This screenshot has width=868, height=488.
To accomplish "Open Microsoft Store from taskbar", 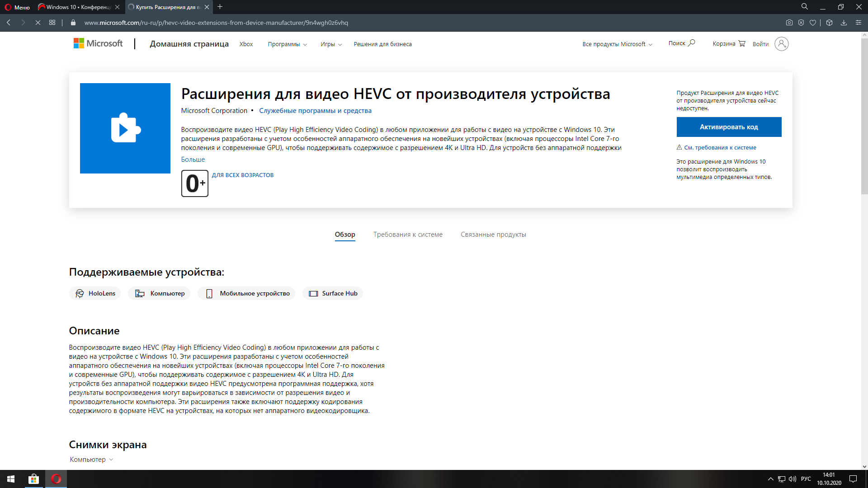I will click(33, 479).
